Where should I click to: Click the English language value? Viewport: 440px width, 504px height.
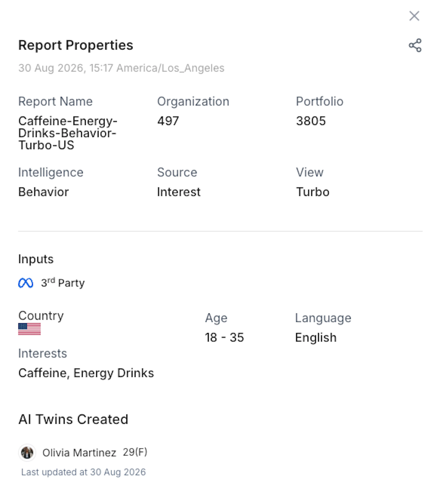316,337
